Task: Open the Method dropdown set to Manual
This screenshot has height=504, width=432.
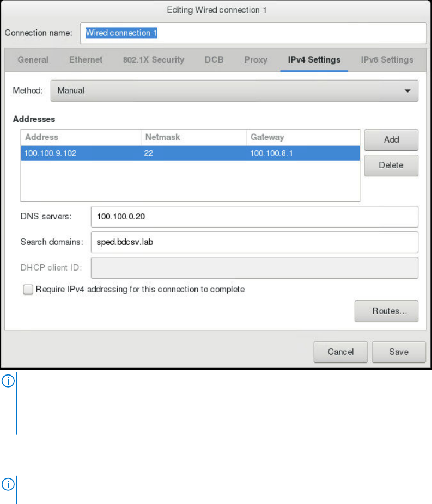Action: (x=234, y=91)
